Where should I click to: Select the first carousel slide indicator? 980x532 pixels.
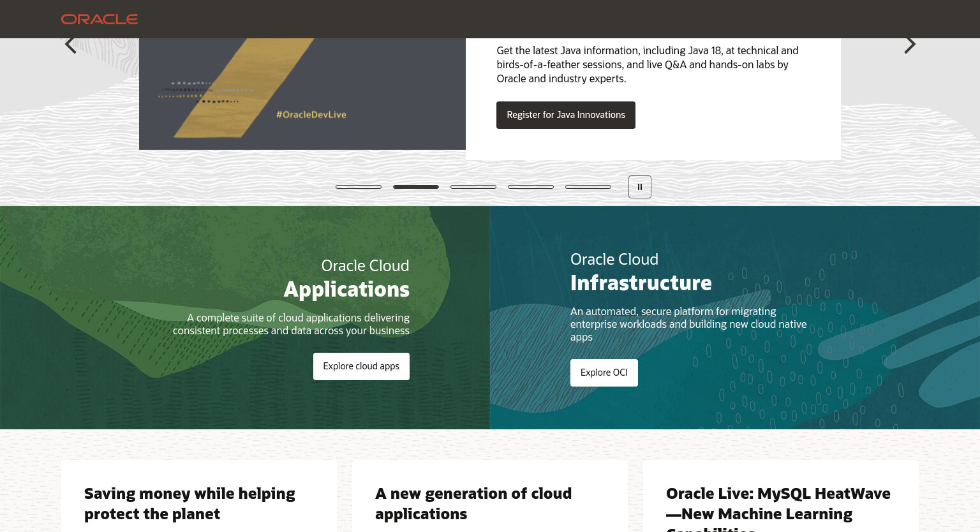tap(359, 187)
